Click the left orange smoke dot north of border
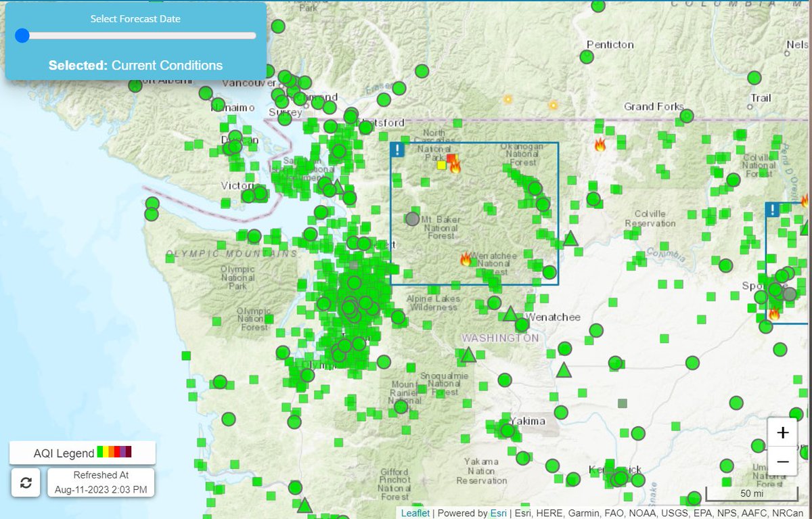Screen dimensions: 812x519 [507, 99]
